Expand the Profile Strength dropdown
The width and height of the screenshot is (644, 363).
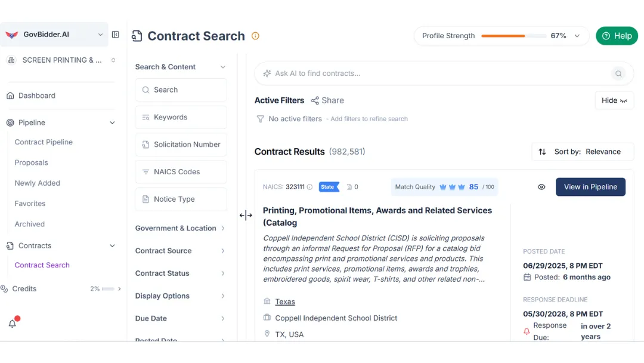coord(577,36)
